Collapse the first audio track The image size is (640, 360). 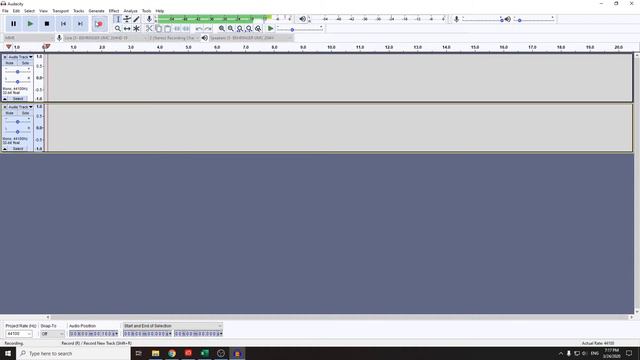click(5, 99)
